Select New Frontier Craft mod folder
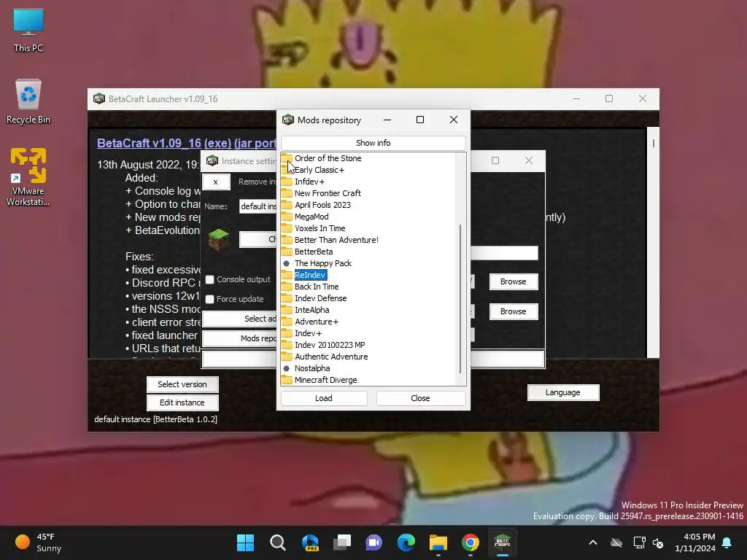747x560 pixels. 328,193
